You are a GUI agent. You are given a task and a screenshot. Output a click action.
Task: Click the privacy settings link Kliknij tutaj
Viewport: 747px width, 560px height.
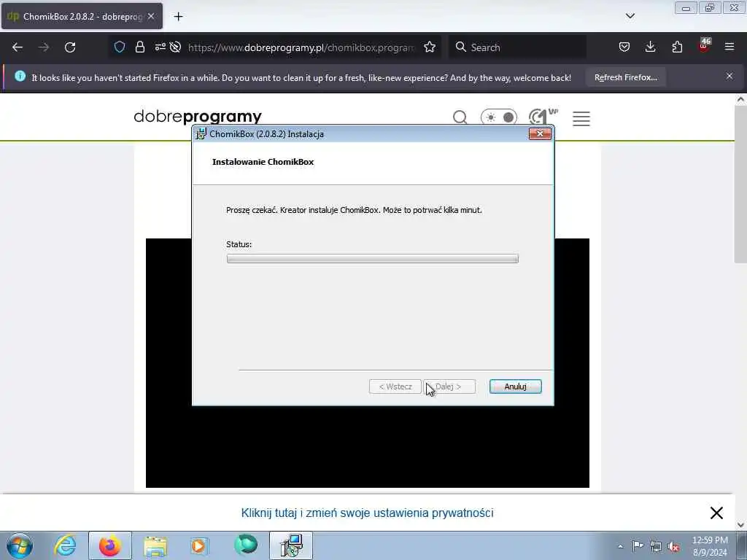click(x=368, y=513)
